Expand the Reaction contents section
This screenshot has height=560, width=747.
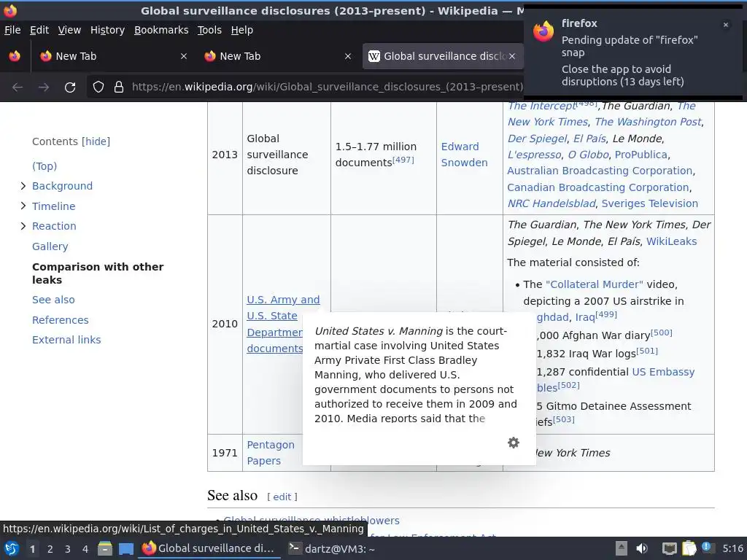[23, 226]
